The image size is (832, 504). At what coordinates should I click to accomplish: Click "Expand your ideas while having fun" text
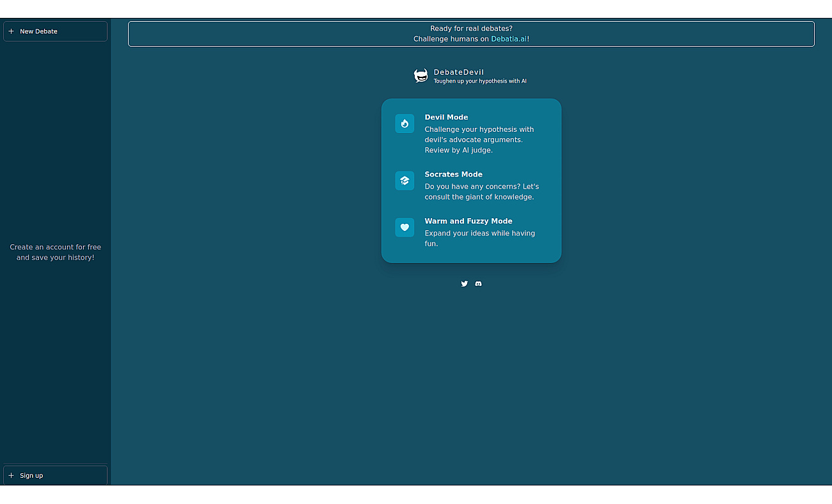click(479, 239)
